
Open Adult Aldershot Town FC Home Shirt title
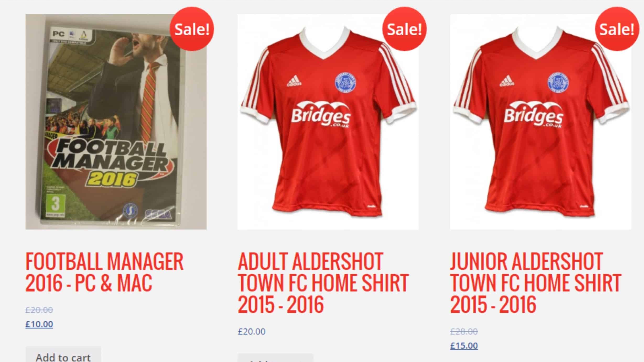point(323,283)
